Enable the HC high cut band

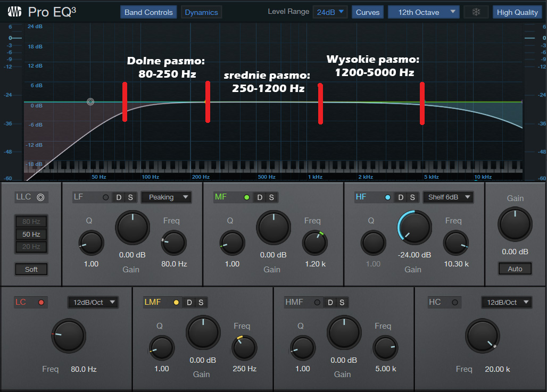(x=454, y=302)
